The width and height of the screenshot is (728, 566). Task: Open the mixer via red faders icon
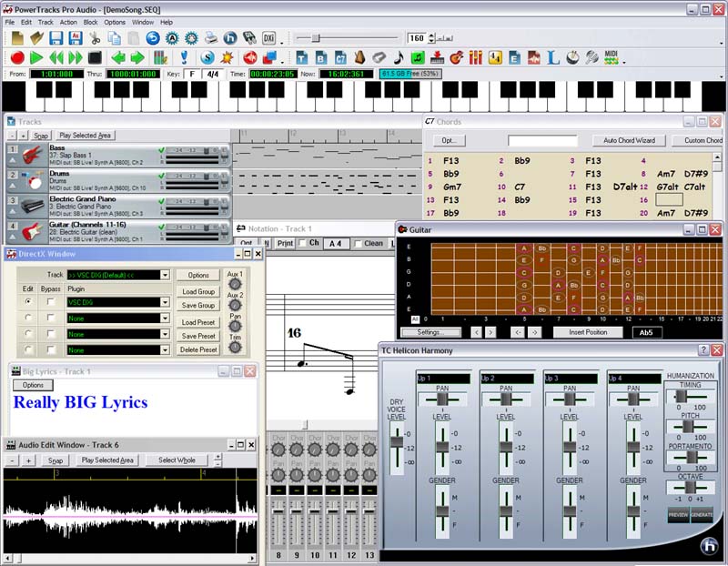[x=476, y=58]
